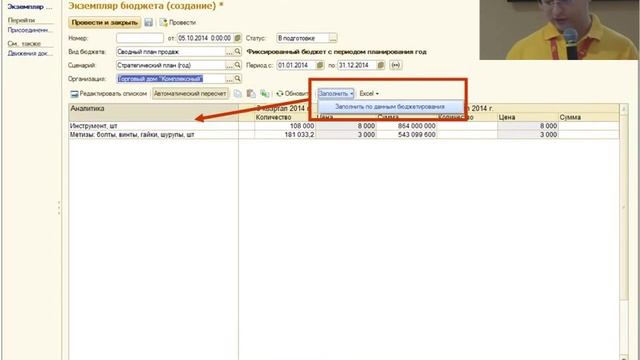Open selection ellipsis for Организация field

230,79
